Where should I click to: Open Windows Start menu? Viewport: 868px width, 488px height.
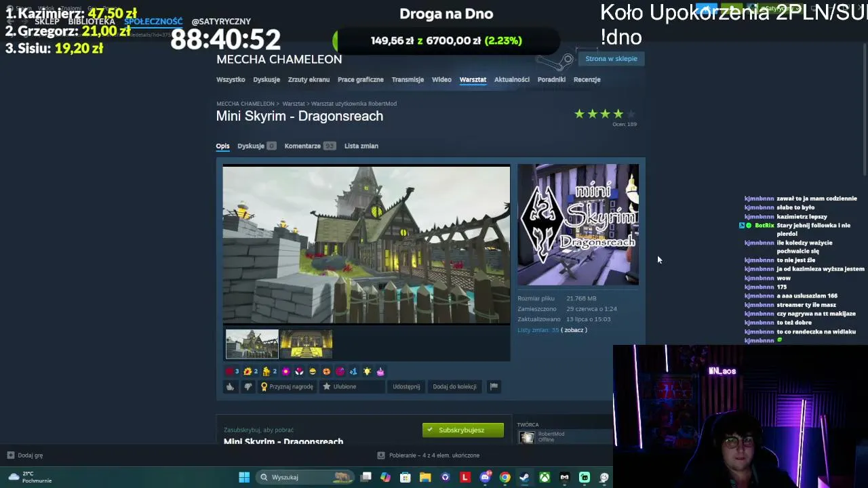click(x=244, y=477)
